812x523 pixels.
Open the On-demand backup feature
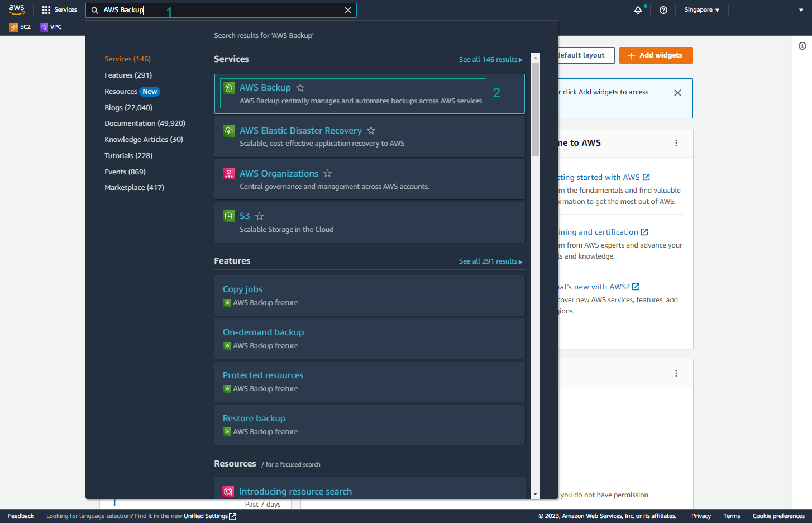[263, 332]
